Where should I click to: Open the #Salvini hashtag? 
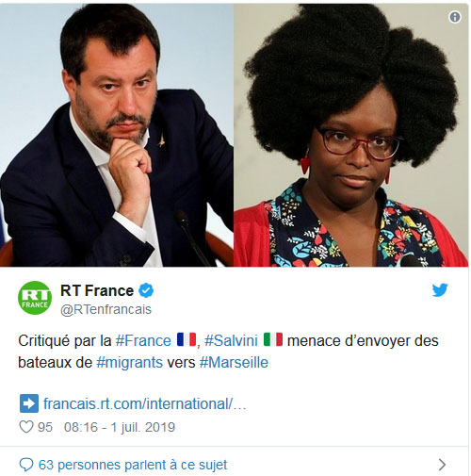(x=231, y=341)
